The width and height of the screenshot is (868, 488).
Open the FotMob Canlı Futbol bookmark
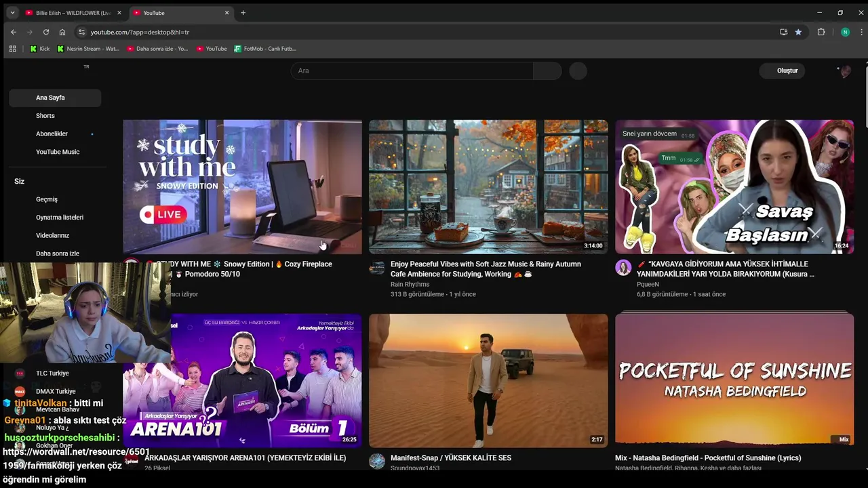tap(265, 49)
